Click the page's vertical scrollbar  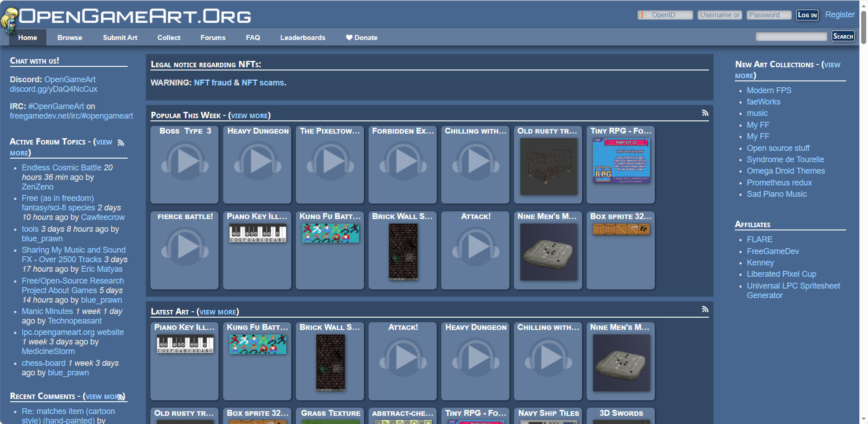click(863, 27)
